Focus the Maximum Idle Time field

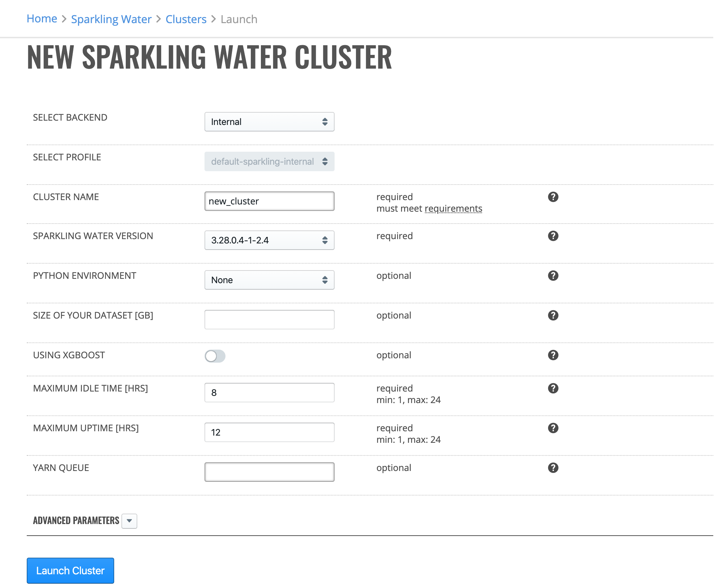(269, 393)
